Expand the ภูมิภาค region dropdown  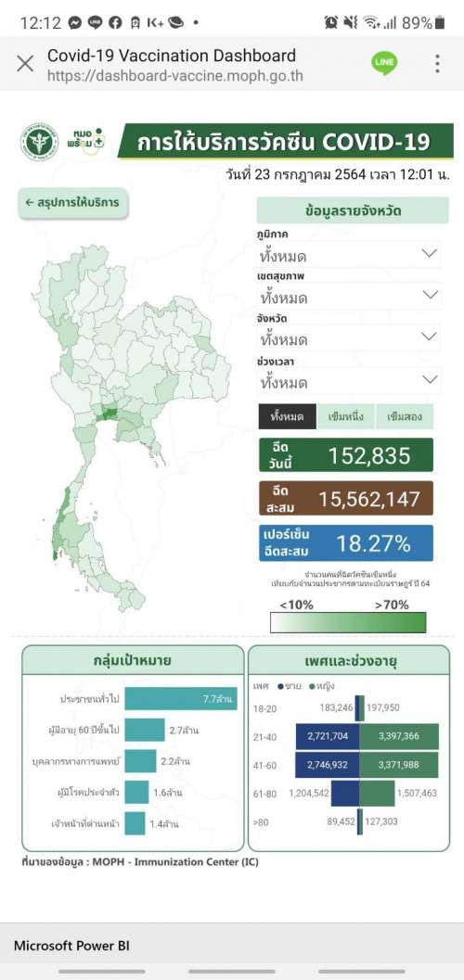point(348,255)
